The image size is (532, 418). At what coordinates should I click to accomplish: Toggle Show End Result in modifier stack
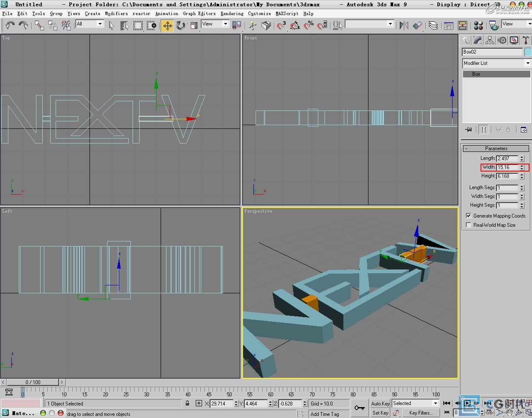(483, 130)
